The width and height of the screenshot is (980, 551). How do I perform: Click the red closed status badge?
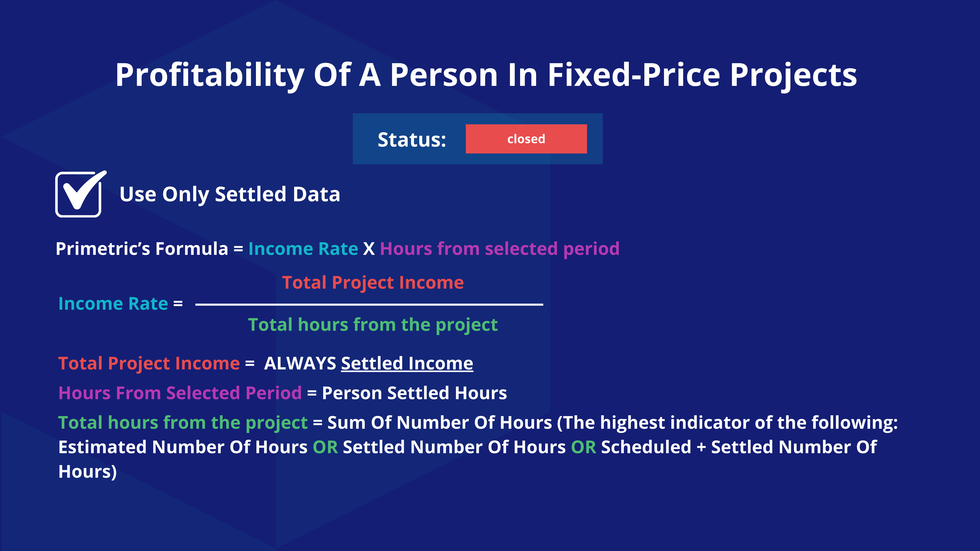[x=526, y=139]
